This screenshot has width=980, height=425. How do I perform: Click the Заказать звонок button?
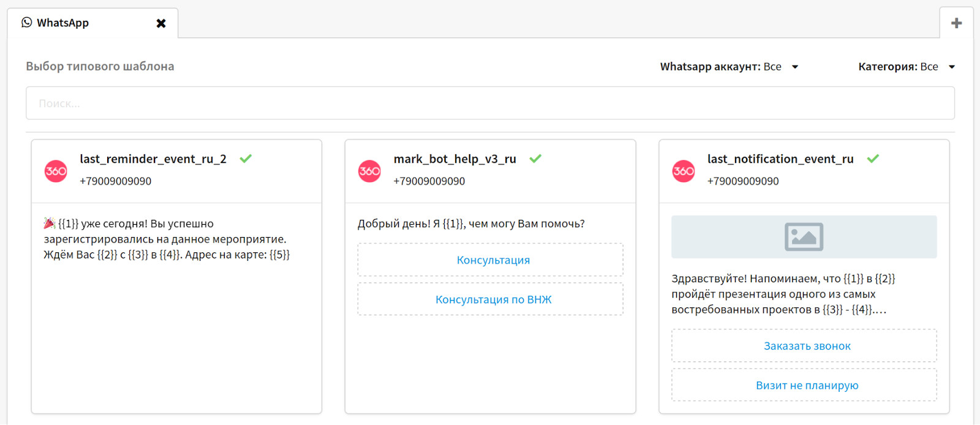807,346
